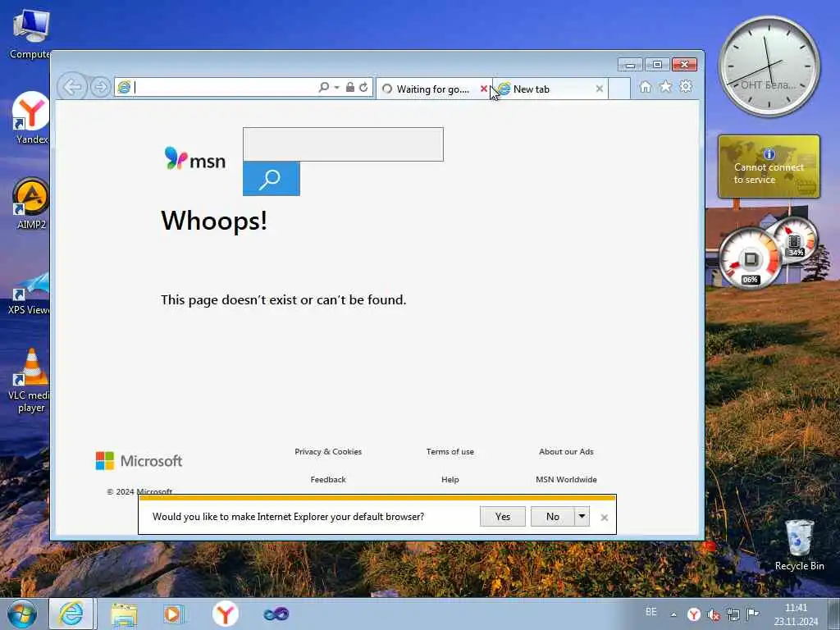Open the VLC media player shortcut
Viewport: 840px width, 630px height.
(30, 381)
